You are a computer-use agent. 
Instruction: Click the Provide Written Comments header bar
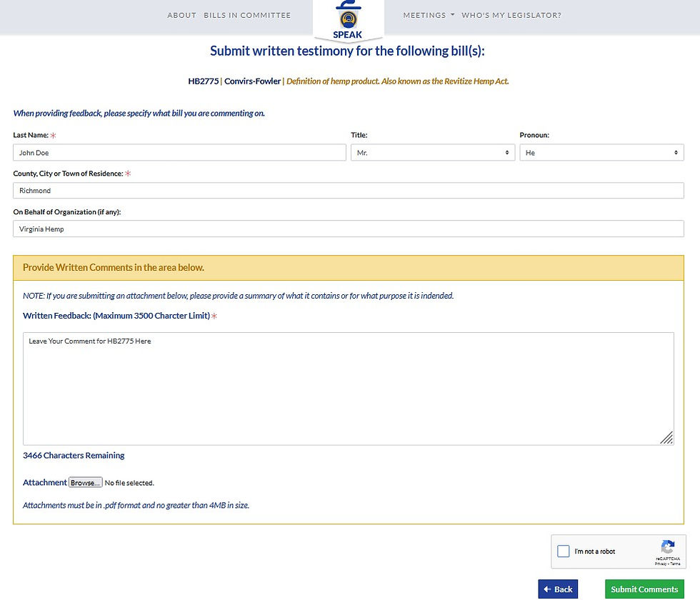tap(349, 268)
